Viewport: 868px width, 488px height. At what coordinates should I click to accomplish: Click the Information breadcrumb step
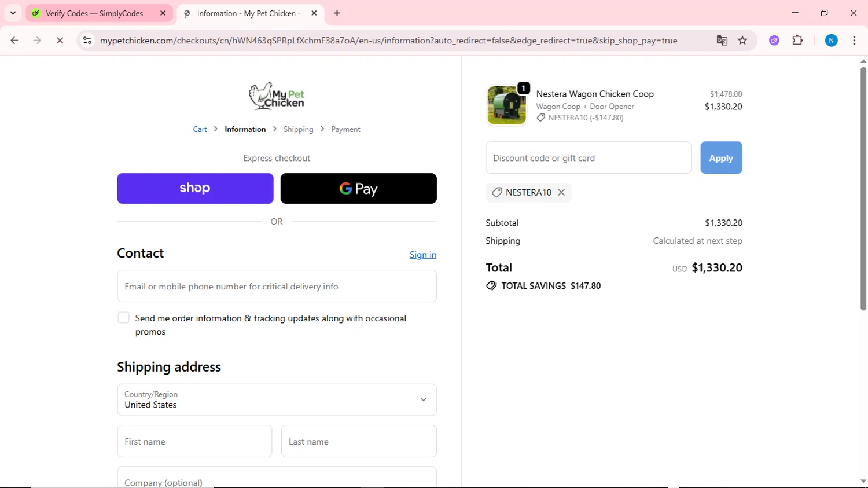(x=245, y=129)
